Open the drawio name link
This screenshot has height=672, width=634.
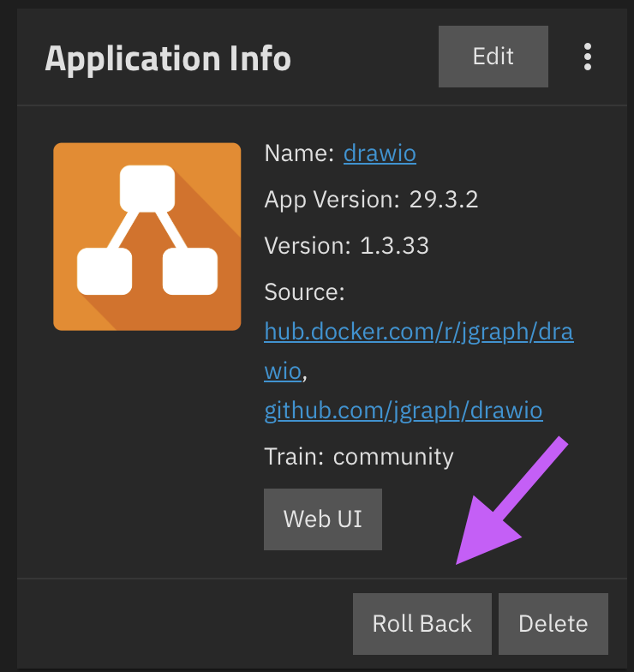click(380, 153)
